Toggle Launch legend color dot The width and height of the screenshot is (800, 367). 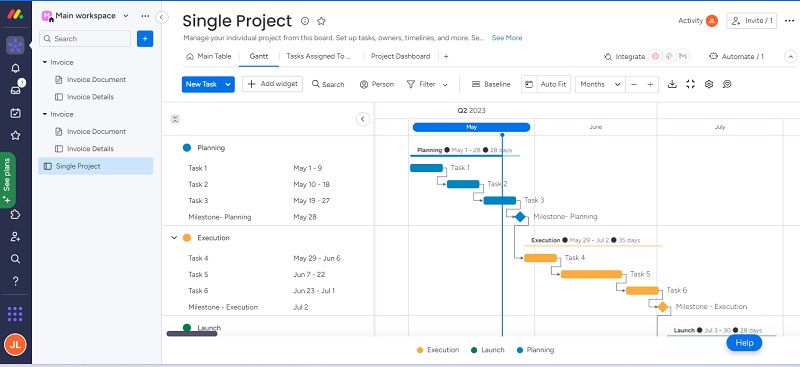coord(474,350)
